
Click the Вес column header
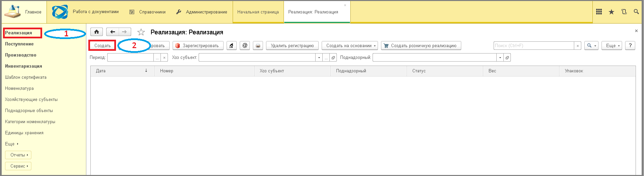coord(521,71)
